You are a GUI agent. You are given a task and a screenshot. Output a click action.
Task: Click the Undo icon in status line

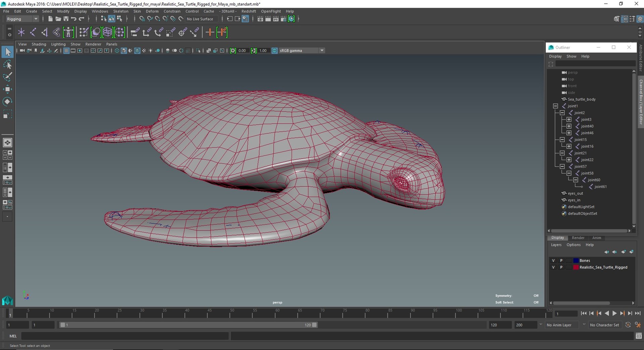[x=73, y=19]
